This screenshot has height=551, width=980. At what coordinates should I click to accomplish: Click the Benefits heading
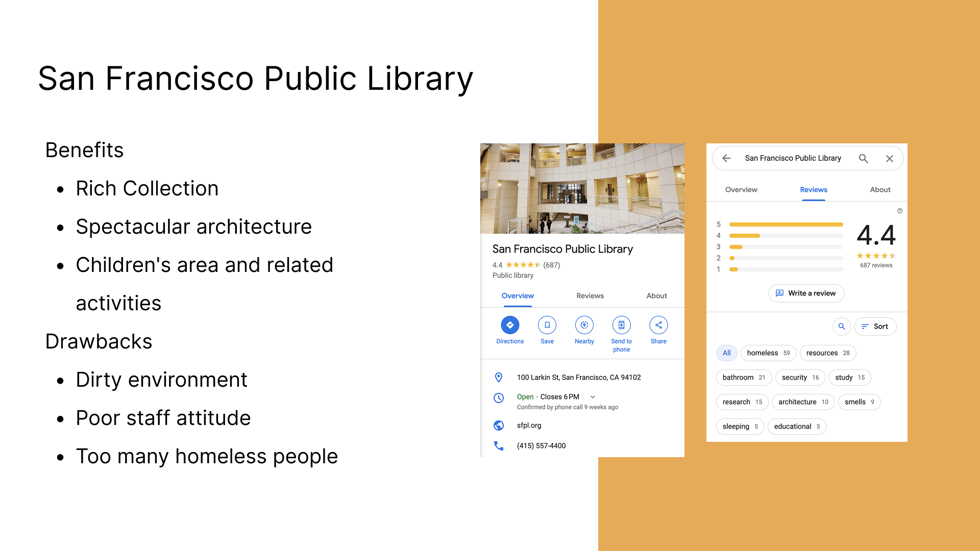(84, 150)
